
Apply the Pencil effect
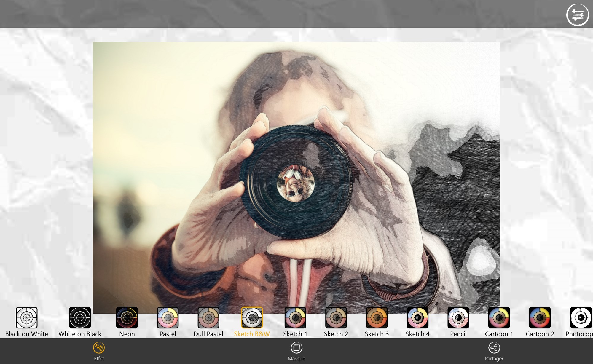pos(458,317)
